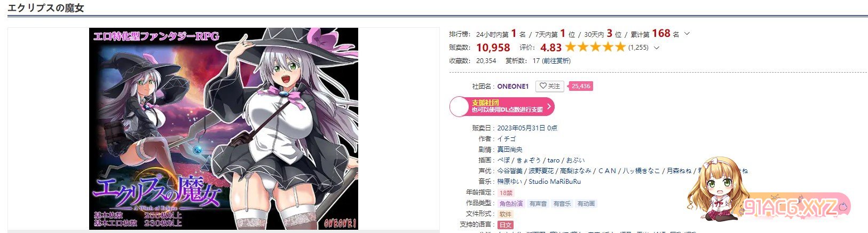
Task: Select the 有动画 tag
Action: pos(586,204)
